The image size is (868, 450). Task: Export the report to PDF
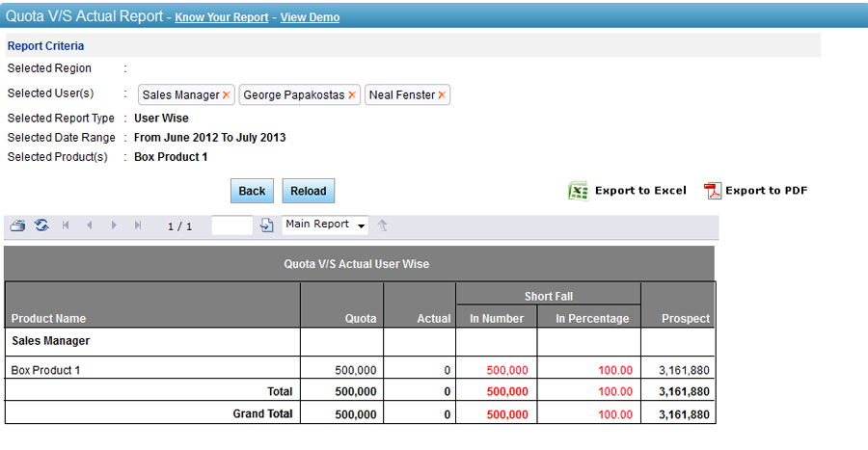click(756, 191)
